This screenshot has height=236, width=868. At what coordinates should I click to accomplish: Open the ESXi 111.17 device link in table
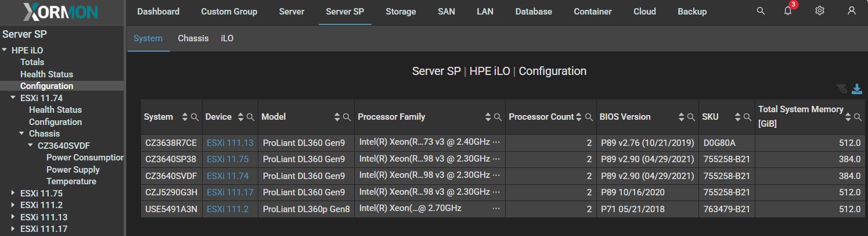tap(230, 192)
